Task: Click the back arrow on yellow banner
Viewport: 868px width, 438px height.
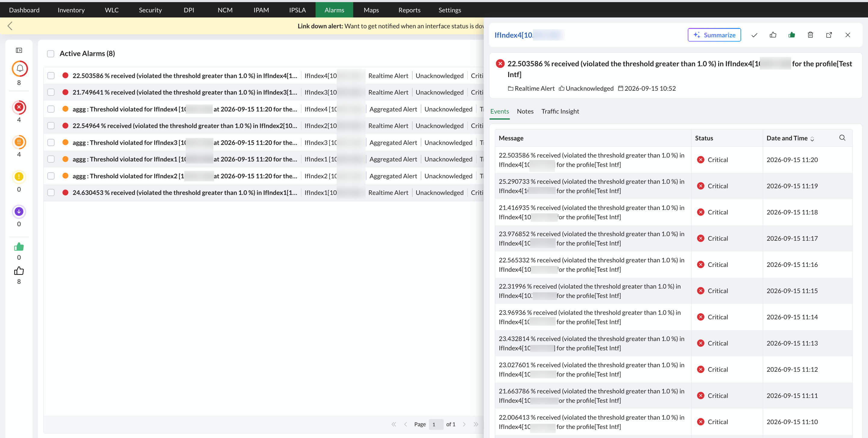Action: point(10,26)
